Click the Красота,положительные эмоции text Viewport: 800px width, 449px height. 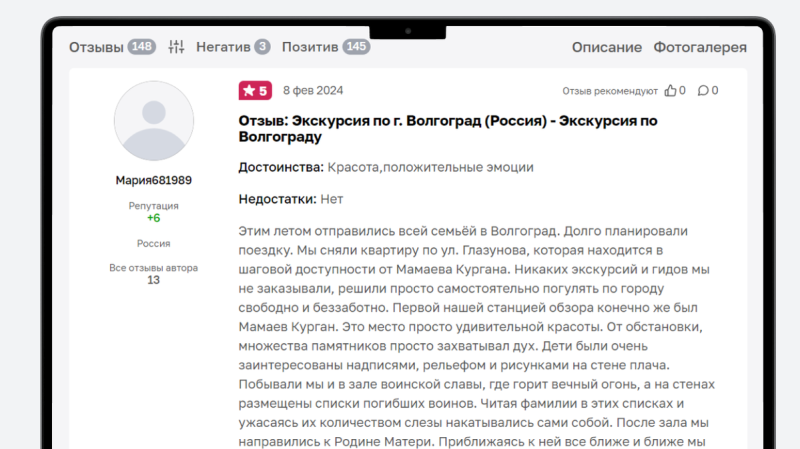[431, 167]
